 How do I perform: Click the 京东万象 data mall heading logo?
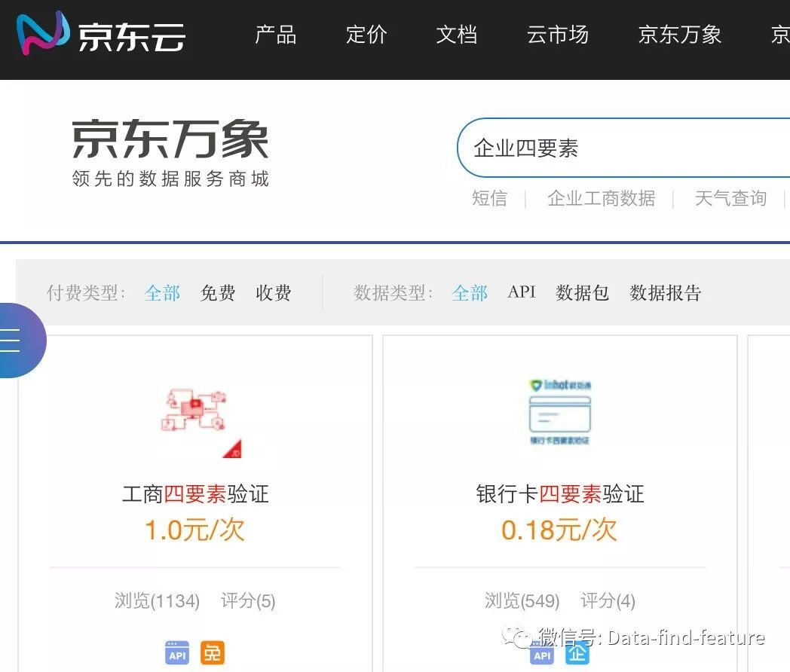click(170, 153)
